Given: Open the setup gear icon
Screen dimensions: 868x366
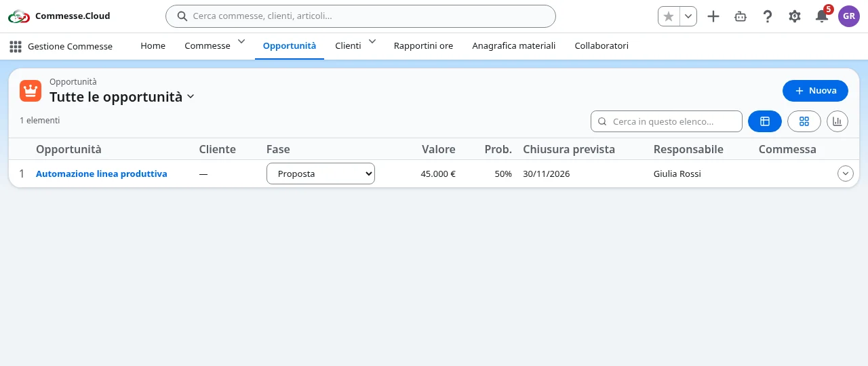Looking at the screenshot, I should pyautogui.click(x=795, y=16).
